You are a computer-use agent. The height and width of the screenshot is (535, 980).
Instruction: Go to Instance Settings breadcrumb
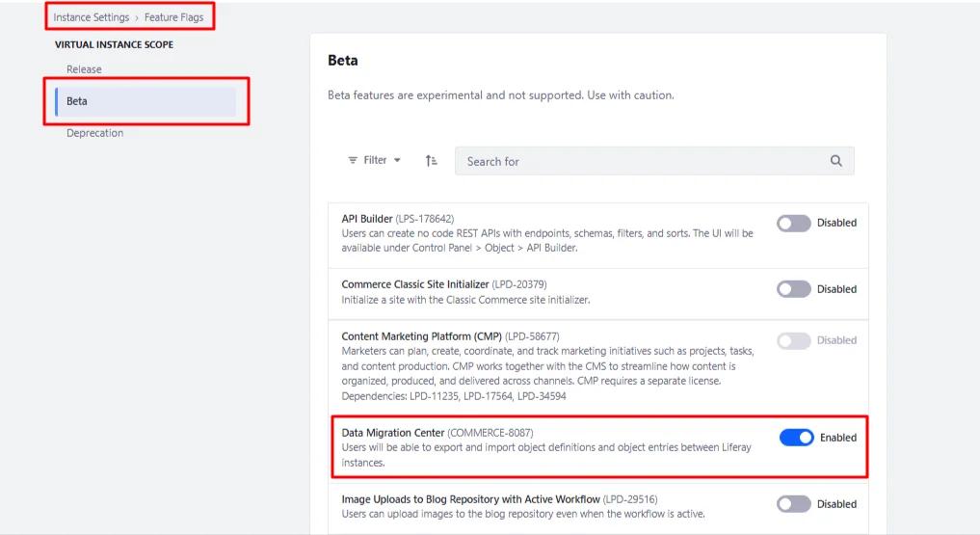tap(92, 17)
